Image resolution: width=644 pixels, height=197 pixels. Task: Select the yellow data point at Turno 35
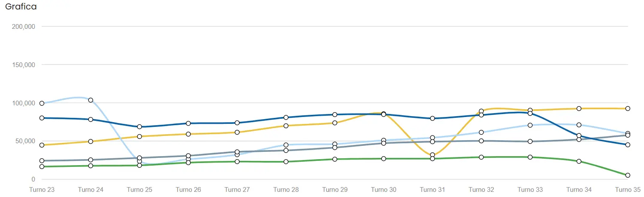pos(628,108)
